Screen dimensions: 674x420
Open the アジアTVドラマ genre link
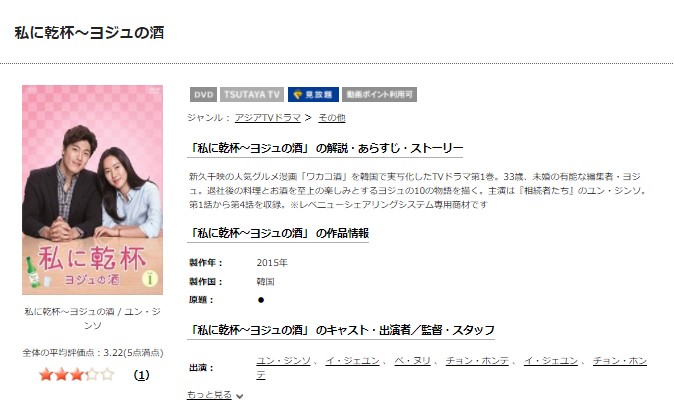(x=267, y=118)
